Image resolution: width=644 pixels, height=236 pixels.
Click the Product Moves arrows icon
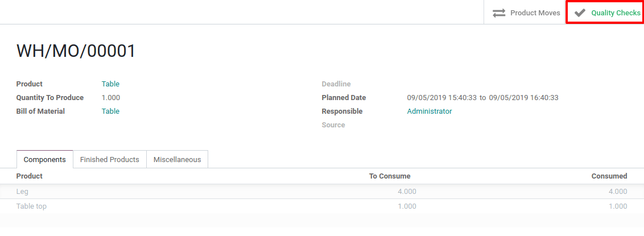click(499, 13)
